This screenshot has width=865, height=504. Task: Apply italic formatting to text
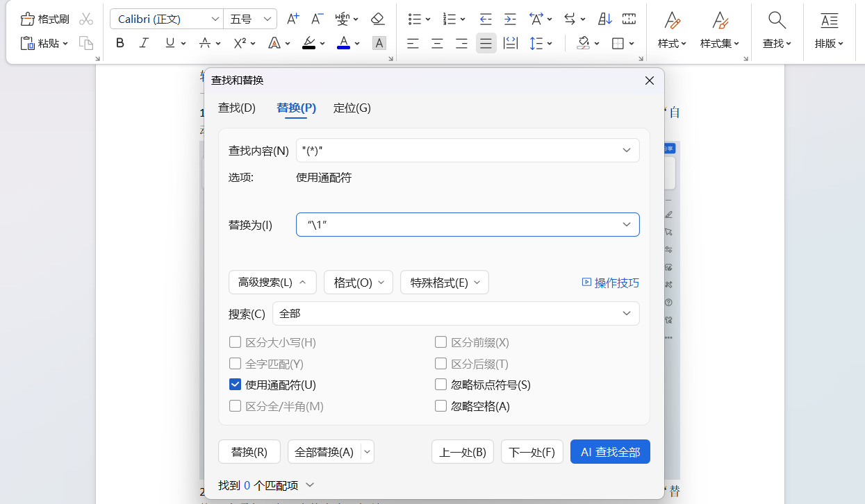[x=144, y=43]
